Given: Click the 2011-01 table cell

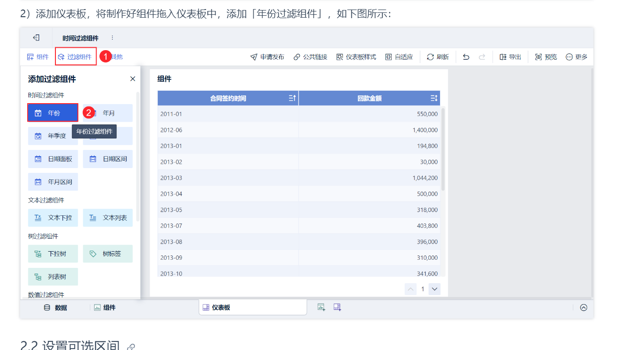Looking at the screenshot, I should pyautogui.click(x=228, y=114).
